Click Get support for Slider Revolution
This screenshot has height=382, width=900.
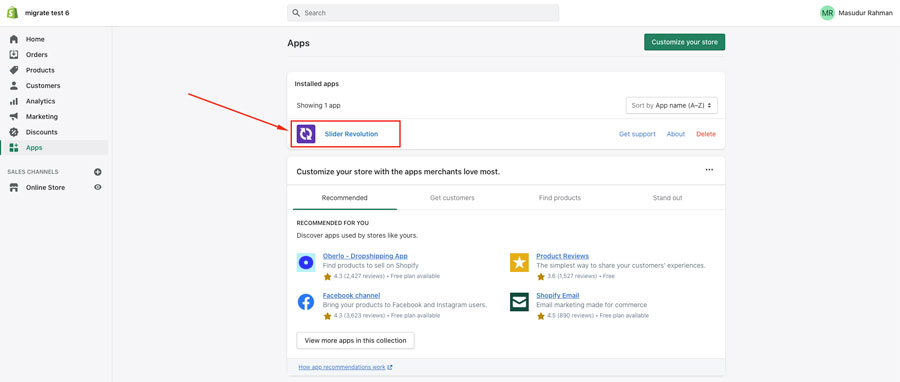[x=637, y=134]
